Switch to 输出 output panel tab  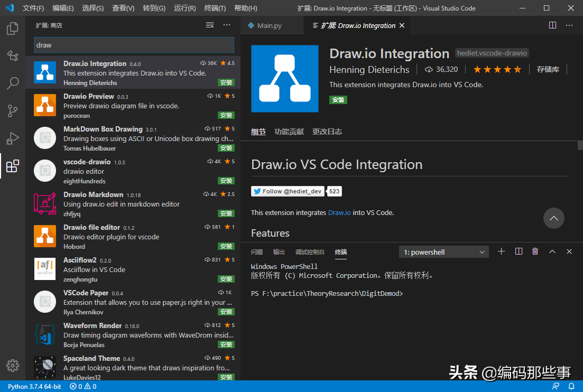point(279,252)
